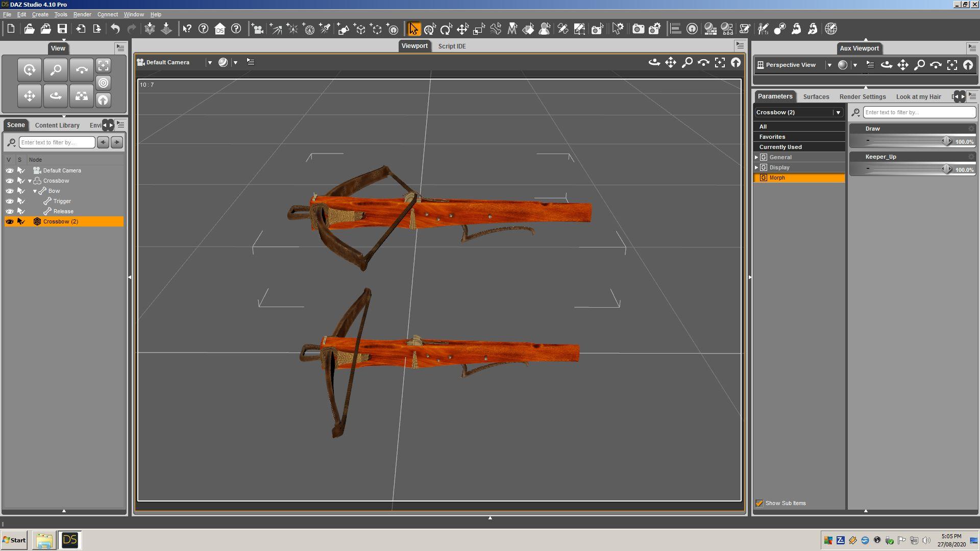Adjust the Draw morph slider
This screenshot has width=980, height=551.
pos(946,141)
